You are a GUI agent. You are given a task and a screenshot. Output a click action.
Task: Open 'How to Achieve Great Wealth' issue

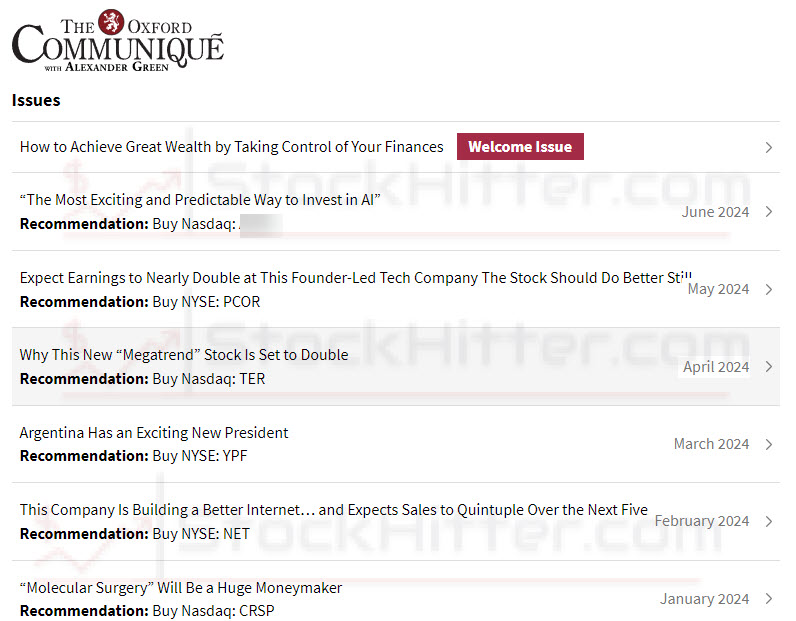(x=231, y=147)
